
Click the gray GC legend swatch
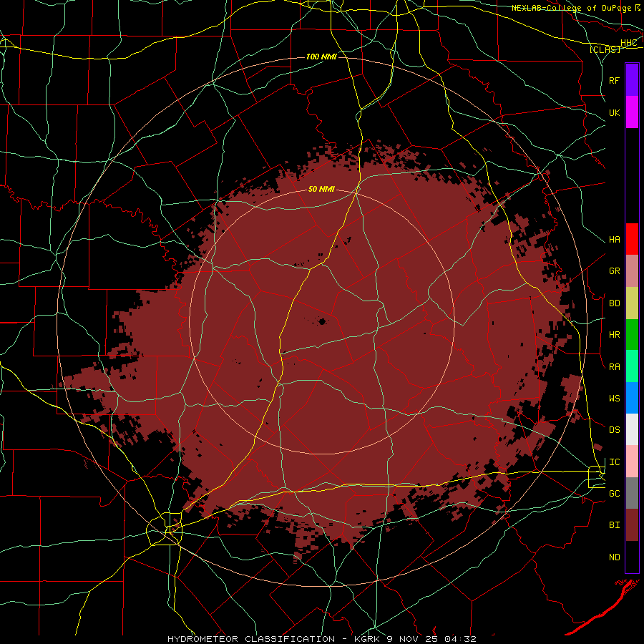tap(632, 493)
